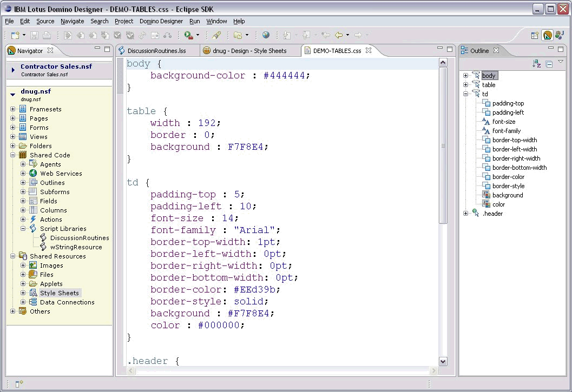Screen dimensions: 572x392
Task: Click the editor's scroll up arrow
Action: tap(443, 62)
